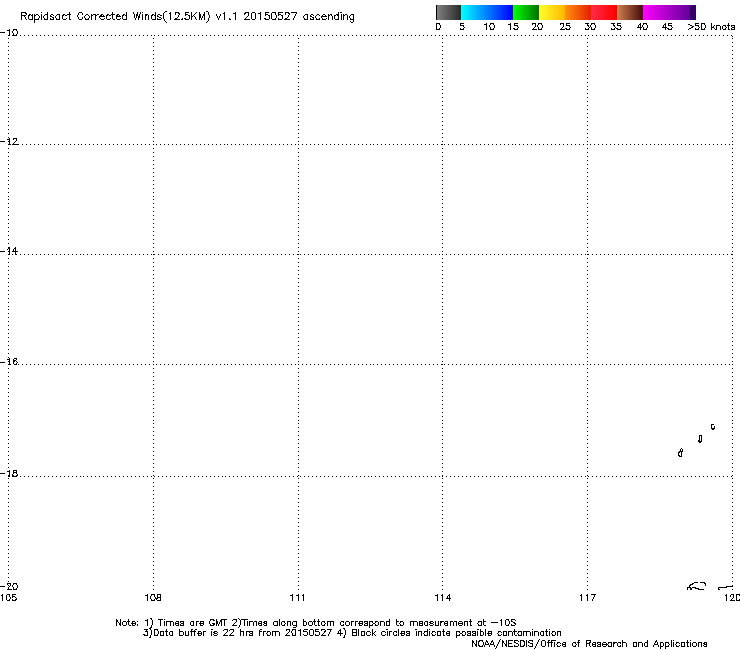Click the longitude label '105'

8,598
